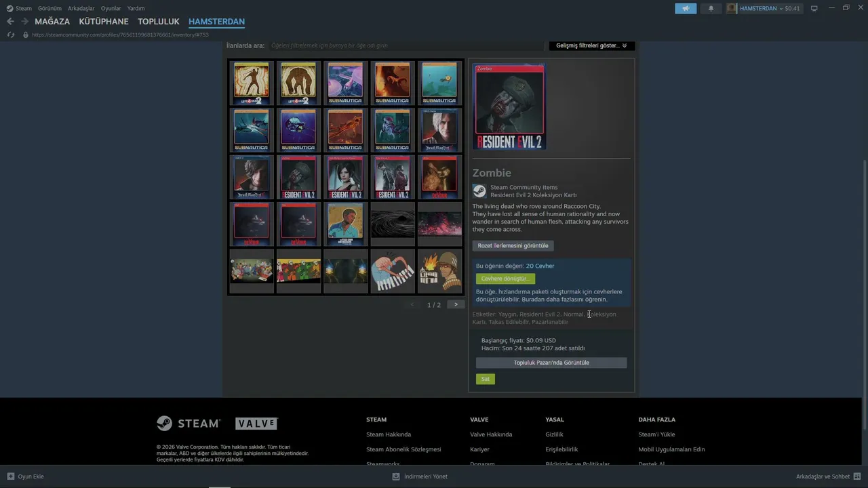Select the pink-purple Subnautica card
Screen dimensions: 868x488
[x=345, y=82]
